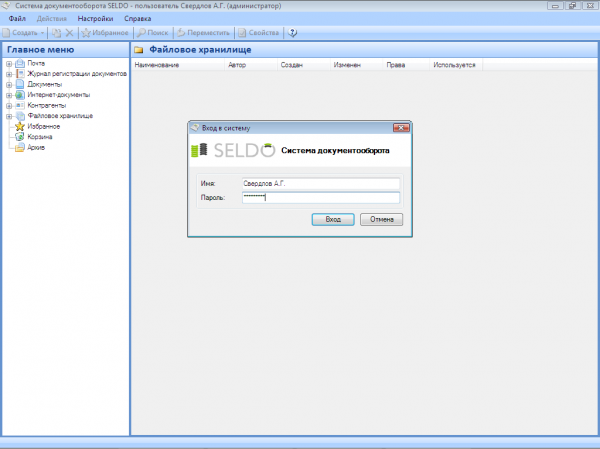Click the Избранное star icon in tree

20,126
